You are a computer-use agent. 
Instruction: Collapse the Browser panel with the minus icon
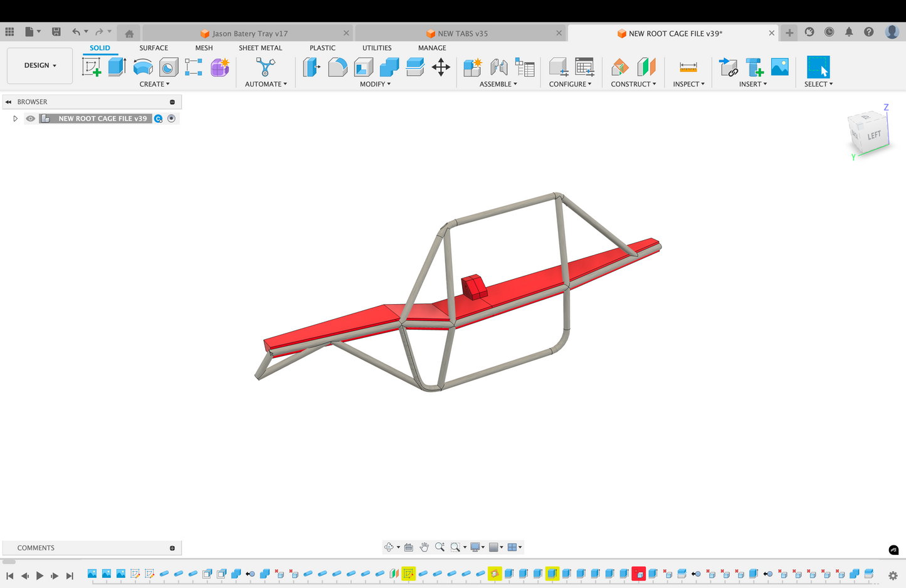(x=172, y=102)
